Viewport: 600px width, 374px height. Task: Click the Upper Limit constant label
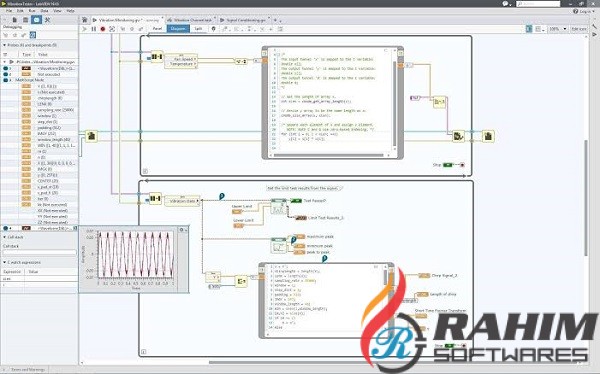[x=242, y=207]
